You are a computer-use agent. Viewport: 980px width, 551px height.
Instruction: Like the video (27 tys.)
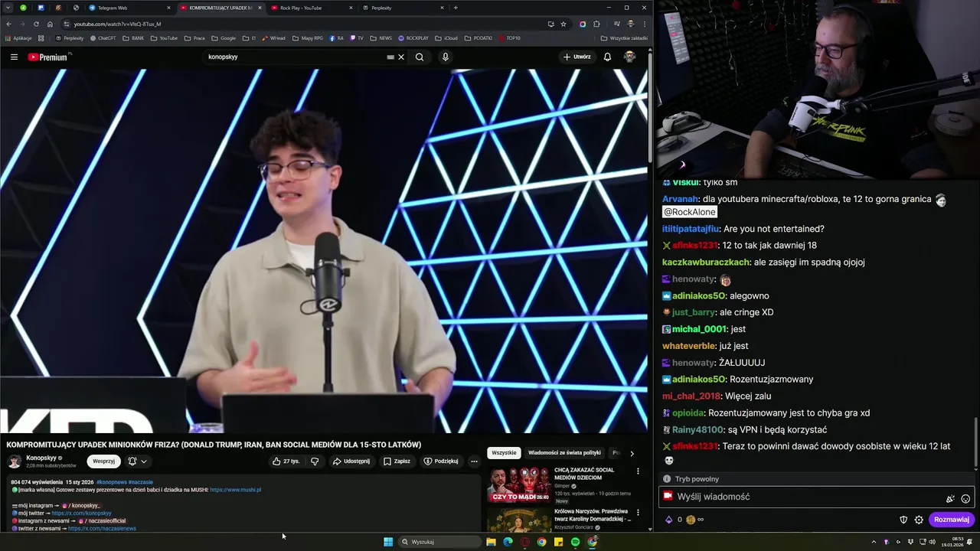click(x=286, y=461)
